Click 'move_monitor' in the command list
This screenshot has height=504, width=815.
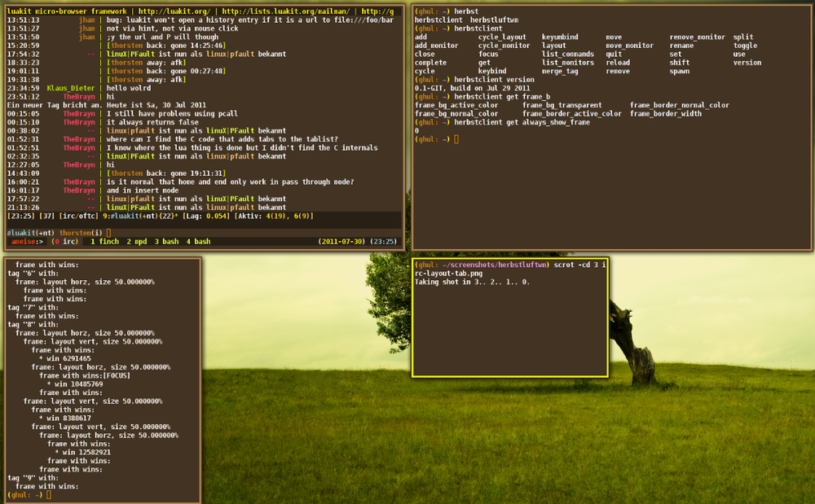coord(629,46)
